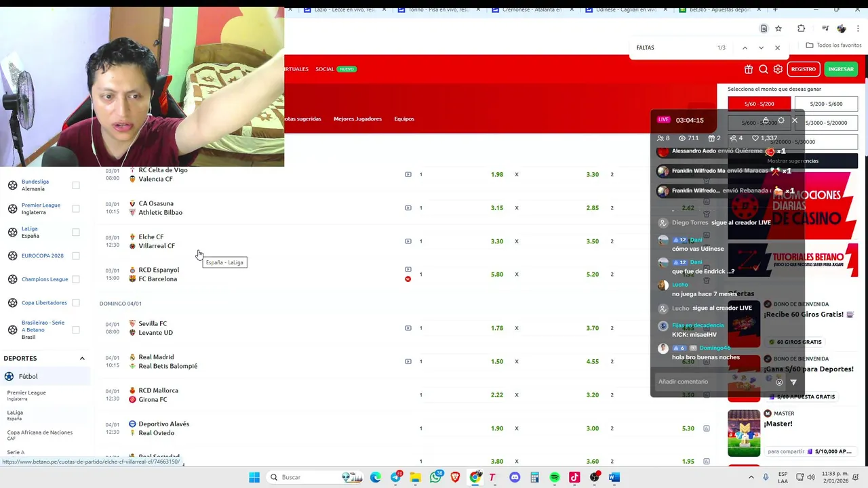
Task: Tick the Champions League checkbox
Action: point(76,279)
